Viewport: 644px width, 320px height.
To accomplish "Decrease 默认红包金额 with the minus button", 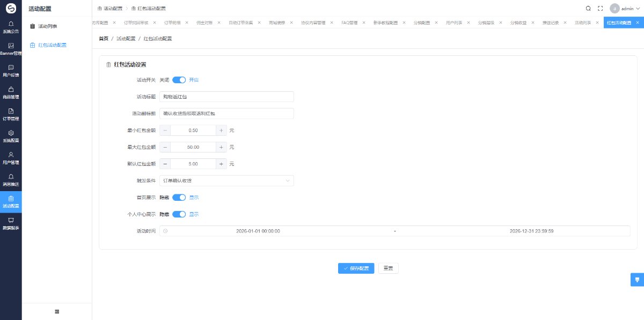I will 165,164.
